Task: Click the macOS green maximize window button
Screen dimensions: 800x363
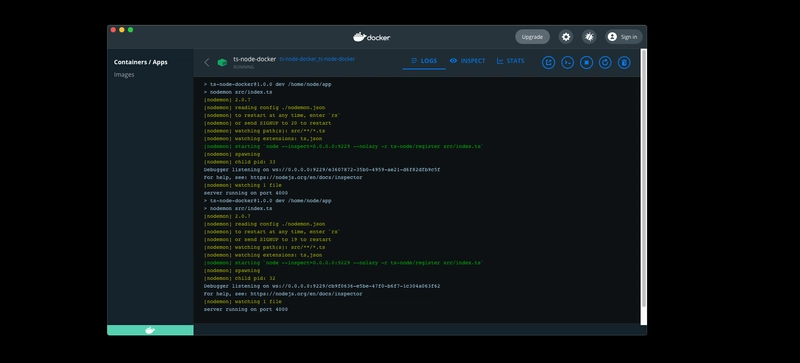Action: coord(131,30)
